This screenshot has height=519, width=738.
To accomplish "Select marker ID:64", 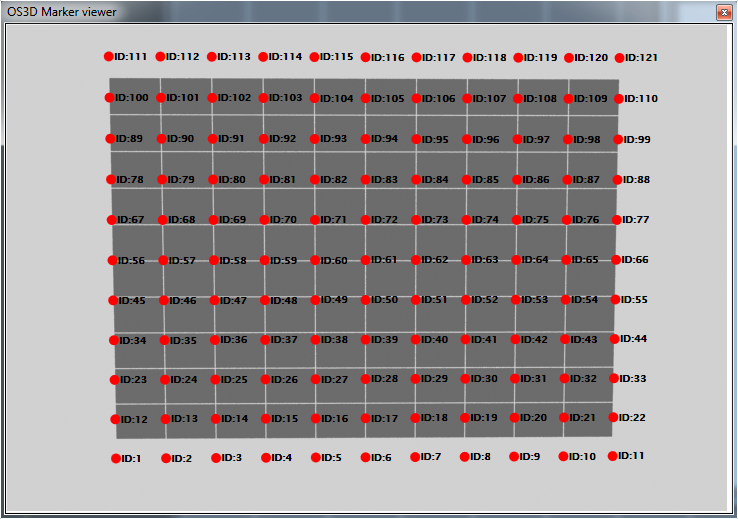I will [x=516, y=260].
